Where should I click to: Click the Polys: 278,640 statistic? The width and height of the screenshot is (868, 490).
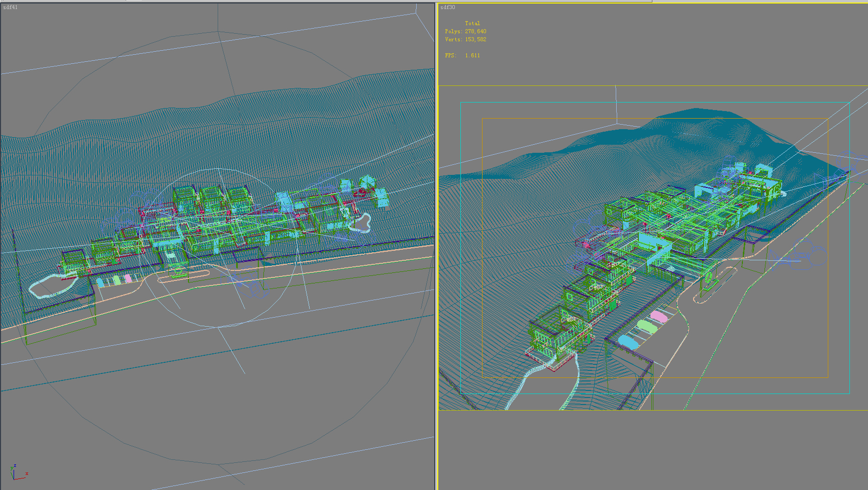click(465, 31)
